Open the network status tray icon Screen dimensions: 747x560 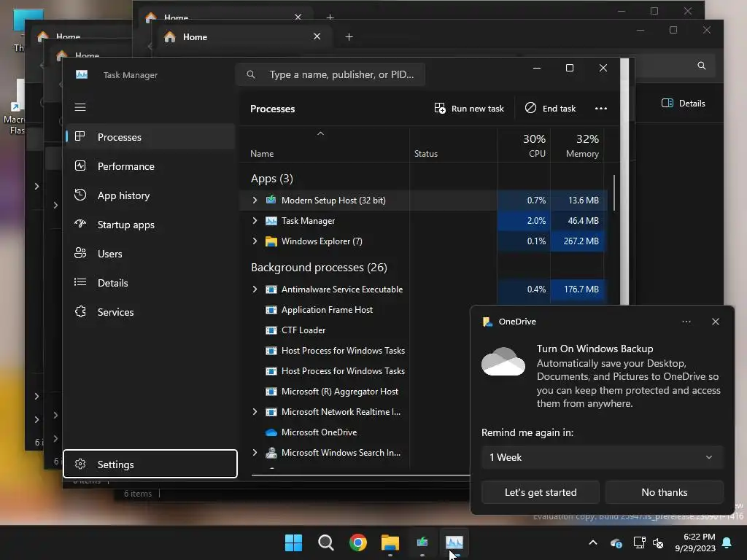coord(639,542)
